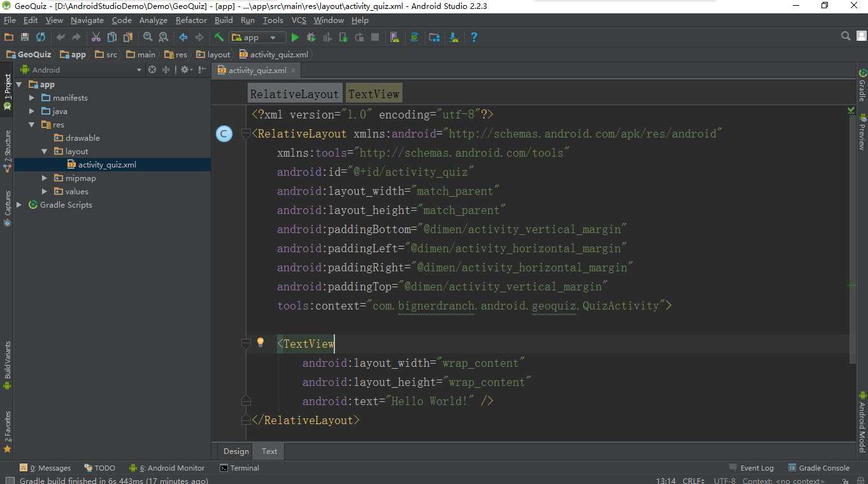Image resolution: width=868 pixels, height=484 pixels.
Task: Open the Event Log button
Action: tap(751, 467)
